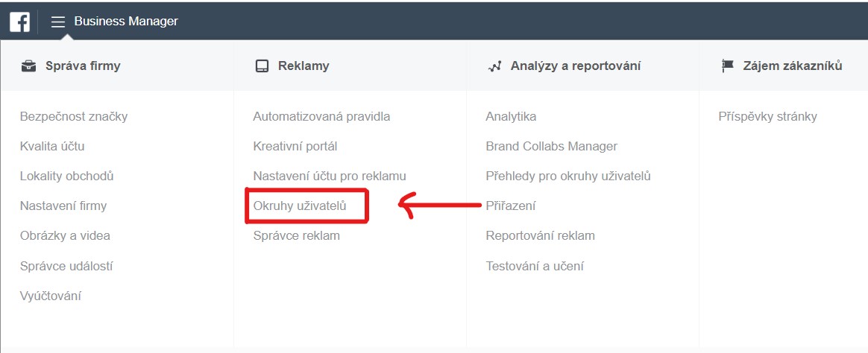Viewport: 868px width, 353px height.
Task: Click the briefcase icon beside Správa firmy
Action: (x=28, y=66)
